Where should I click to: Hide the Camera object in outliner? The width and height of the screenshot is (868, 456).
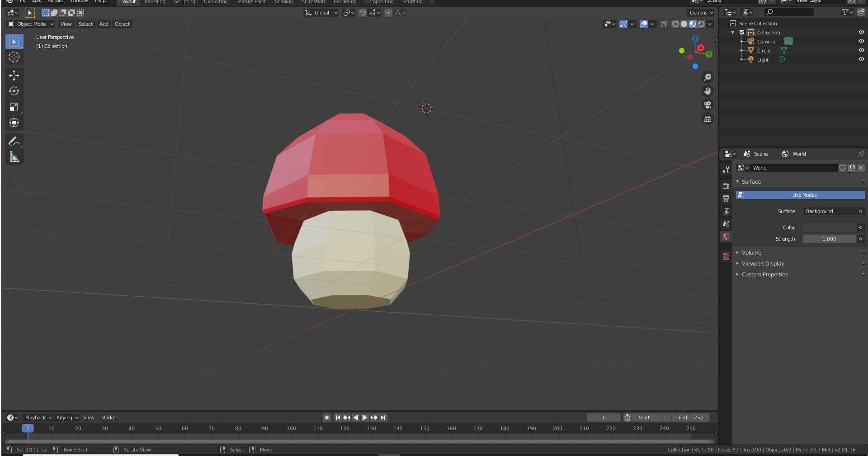pyautogui.click(x=861, y=41)
